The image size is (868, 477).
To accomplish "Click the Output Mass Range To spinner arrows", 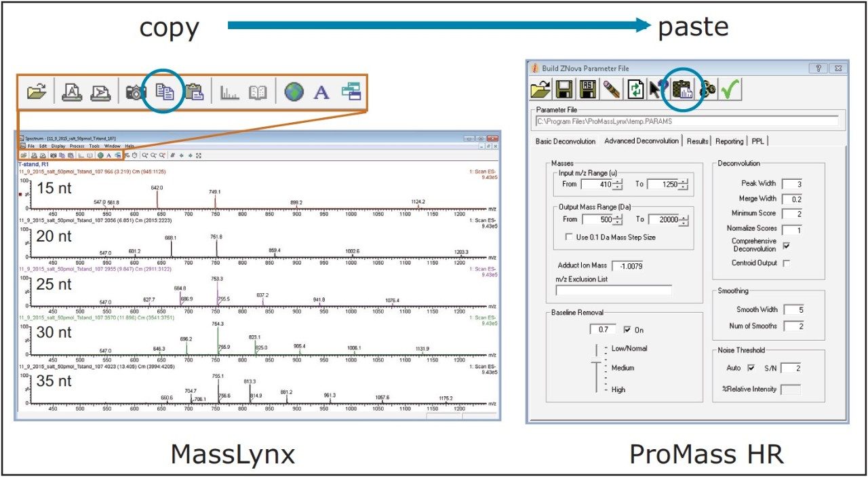I will point(684,220).
